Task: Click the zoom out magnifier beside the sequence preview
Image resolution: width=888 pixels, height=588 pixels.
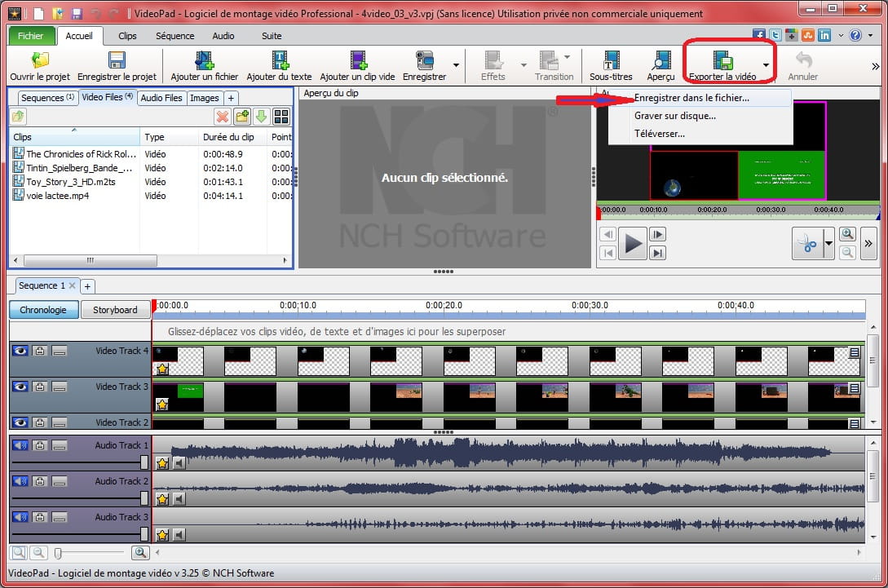Action: pyautogui.click(x=847, y=252)
